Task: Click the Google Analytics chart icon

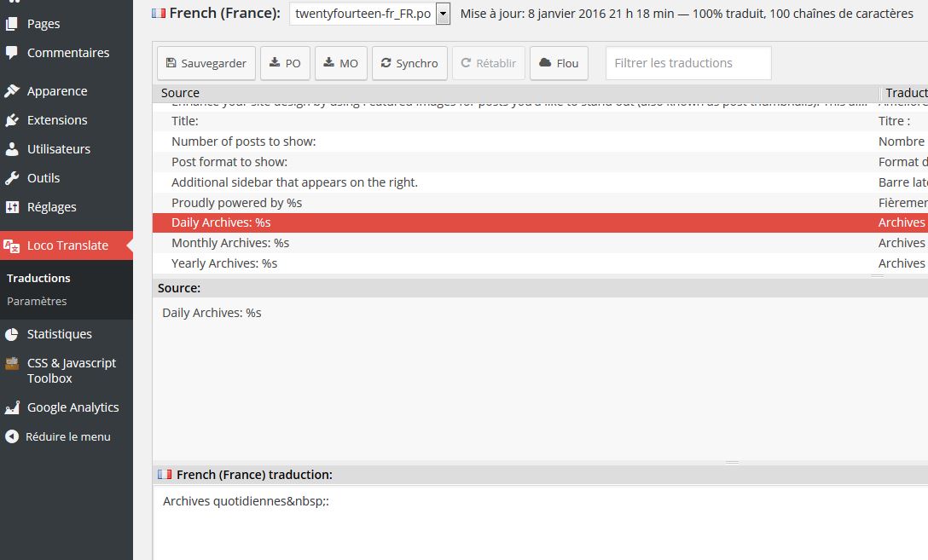Action: click(x=11, y=407)
